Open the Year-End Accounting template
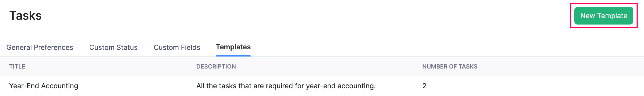Image resolution: width=644 pixels, height=96 pixels. pos(44,86)
